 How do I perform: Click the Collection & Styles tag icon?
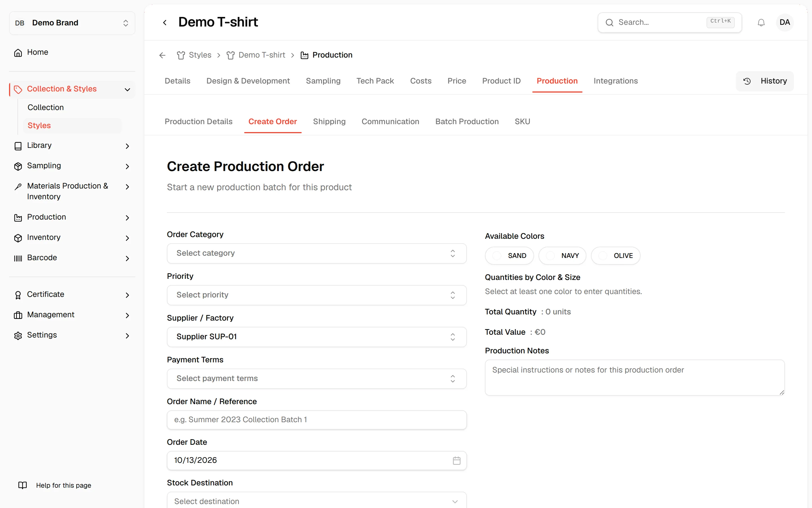tap(18, 89)
